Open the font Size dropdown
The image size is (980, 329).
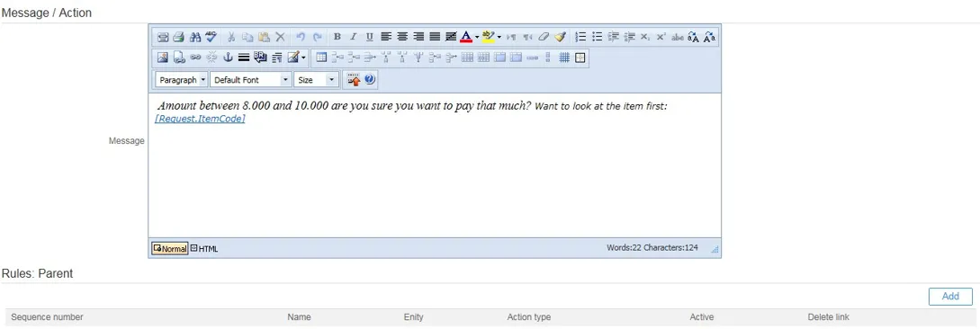[316, 80]
